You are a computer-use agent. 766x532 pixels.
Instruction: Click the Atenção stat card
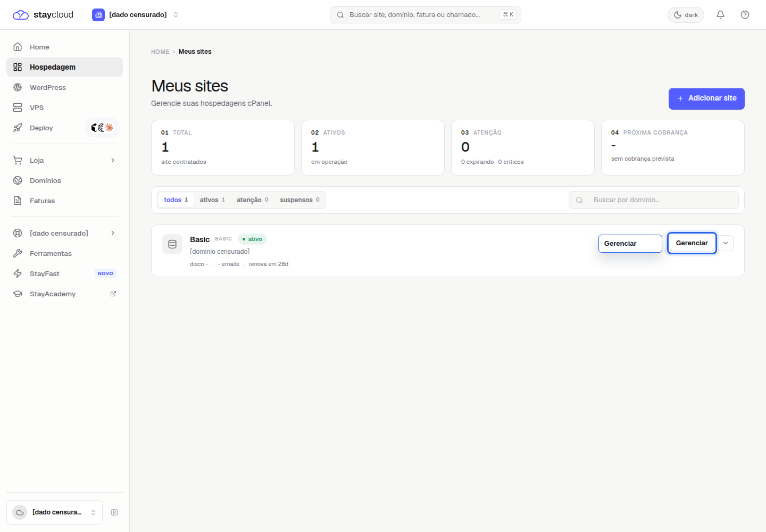(523, 147)
